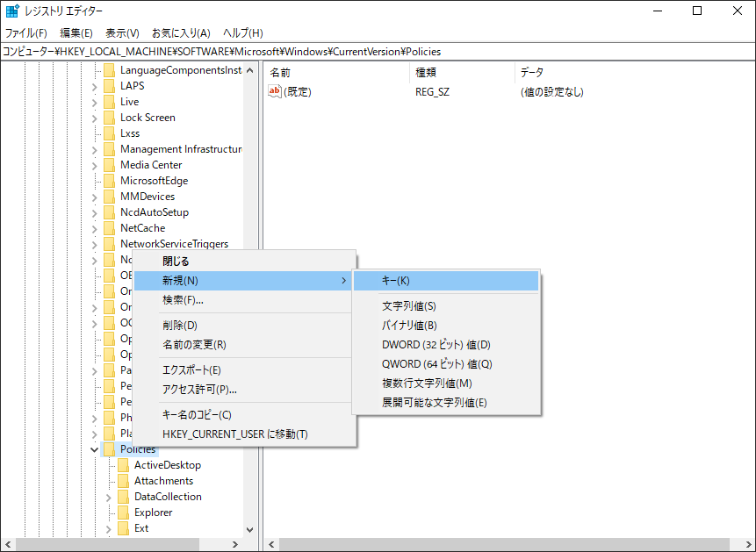This screenshot has height=552, width=756.
Task: Click the ab string icon of (既定) value
Action: click(x=275, y=91)
